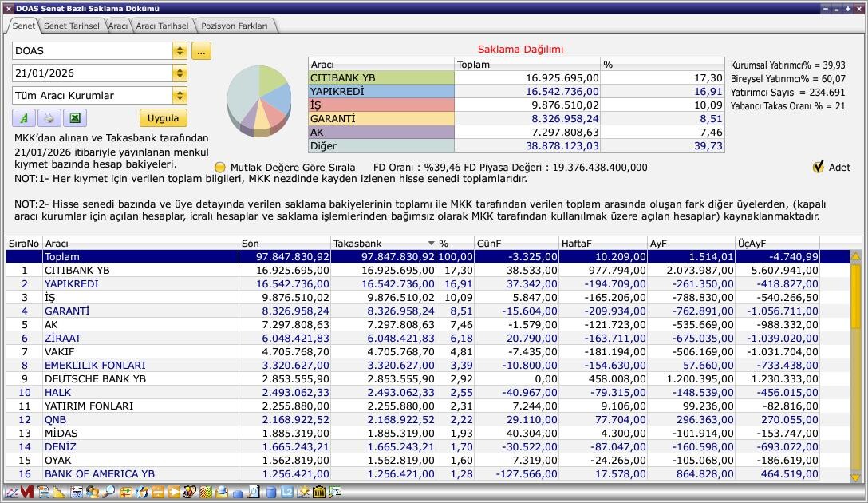Export the table with the Excel icon
The image size is (868, 503).
click(74, 118)
